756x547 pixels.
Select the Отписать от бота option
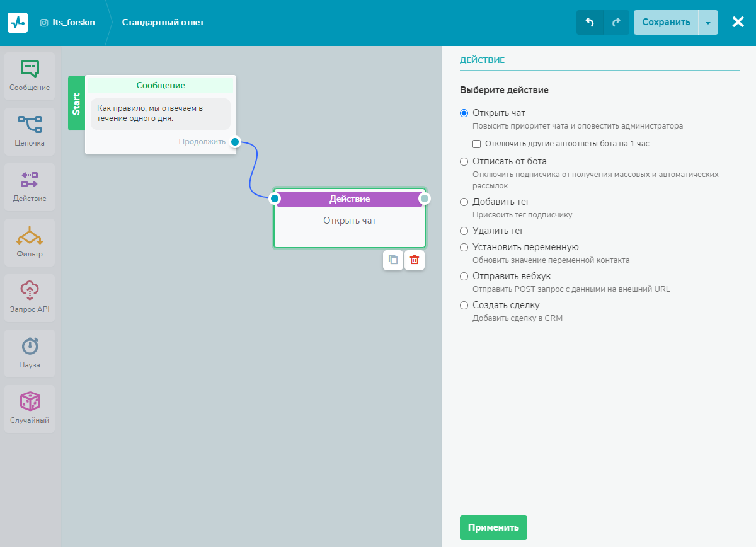tap(464, 162)
